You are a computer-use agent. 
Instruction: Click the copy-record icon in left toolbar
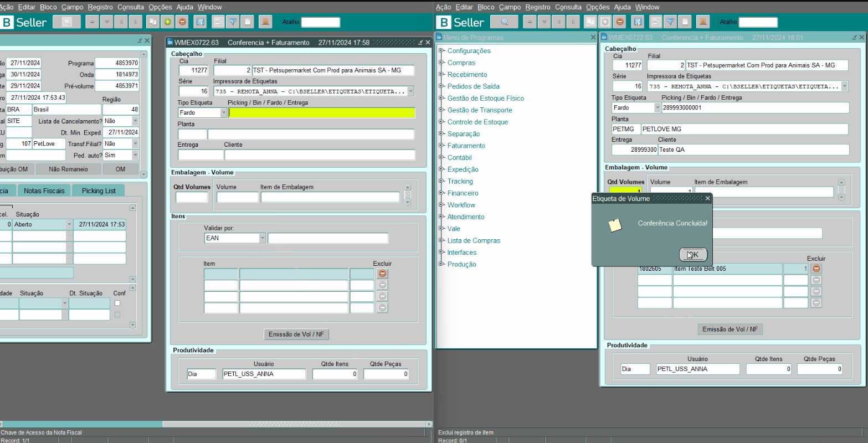pyautogui.click(x=152, y=22)
